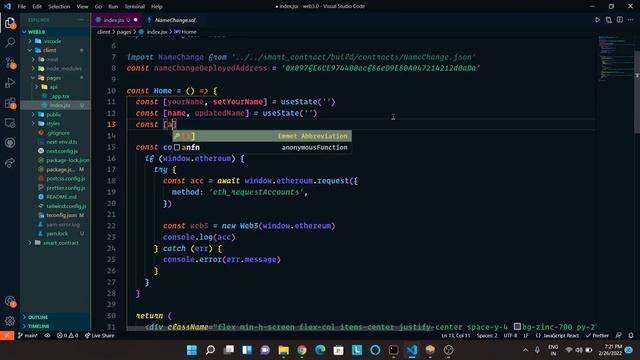The width and height of the screenshot is (640, 360).
Task: Click the Prettier status bar item
Action: pos(597,336)
